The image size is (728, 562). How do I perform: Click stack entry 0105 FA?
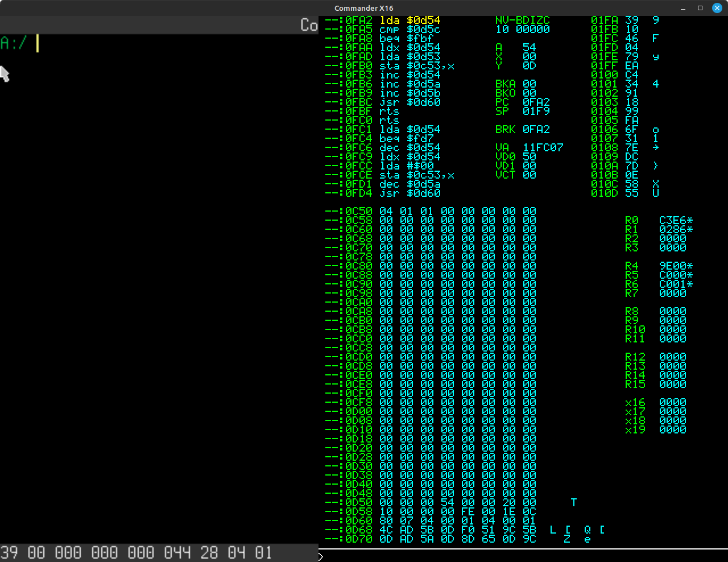[615, 121]
